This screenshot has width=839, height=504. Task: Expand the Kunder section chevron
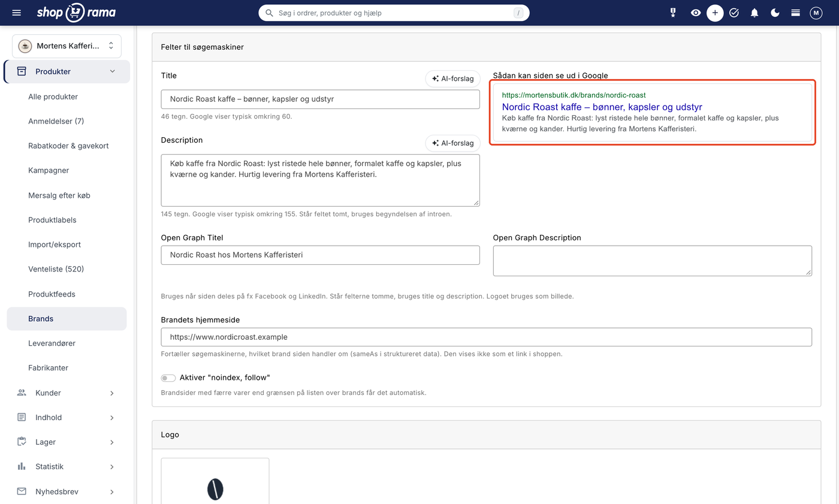(x=112, y=393)
